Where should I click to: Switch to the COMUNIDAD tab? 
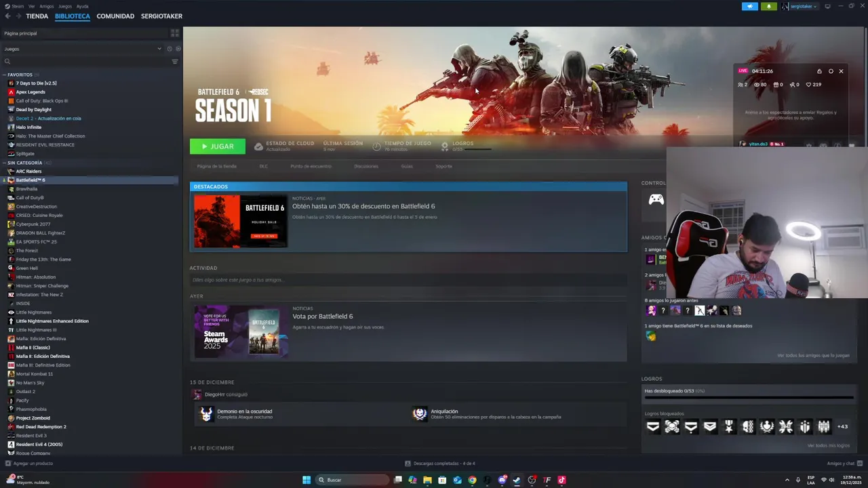point(115,16)
